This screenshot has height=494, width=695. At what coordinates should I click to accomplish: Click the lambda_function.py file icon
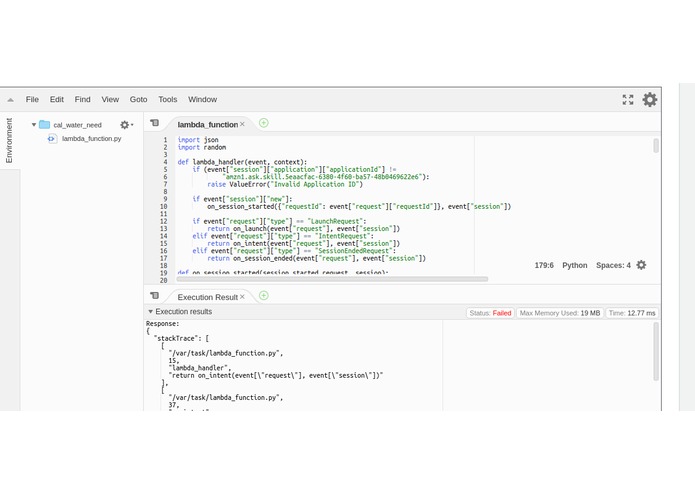point(52,139)
